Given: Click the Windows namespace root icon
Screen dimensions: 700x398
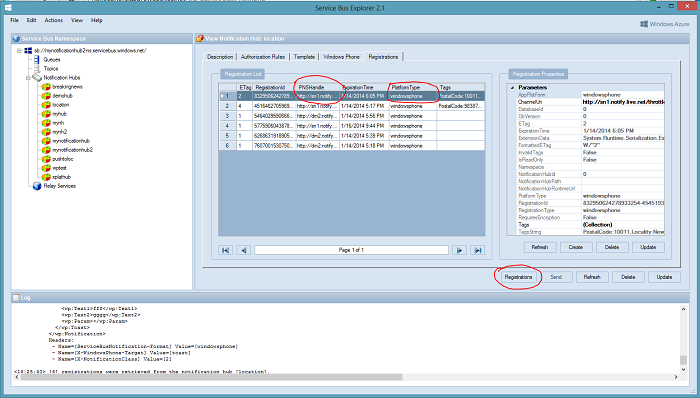Looking at the screenshot, I should point(28,50).
